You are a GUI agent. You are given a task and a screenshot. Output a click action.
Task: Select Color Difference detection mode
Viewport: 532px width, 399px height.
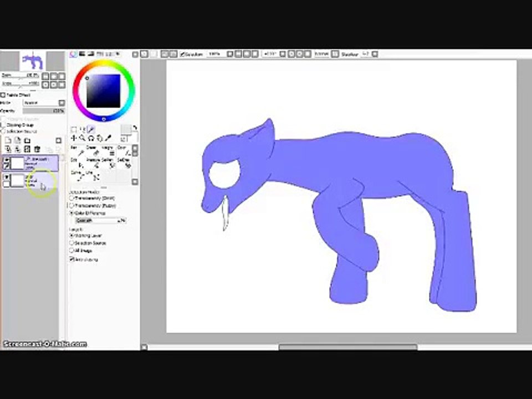(88, 213)
